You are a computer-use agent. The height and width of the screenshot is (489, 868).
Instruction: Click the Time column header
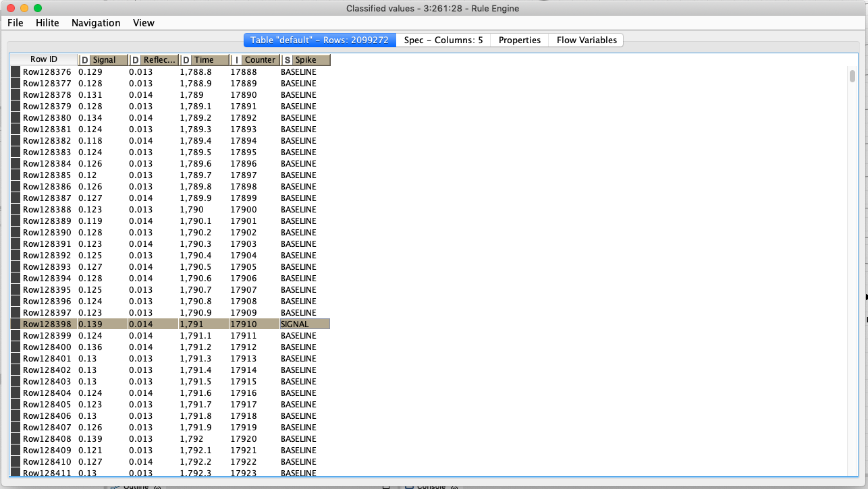click(205, 60)
